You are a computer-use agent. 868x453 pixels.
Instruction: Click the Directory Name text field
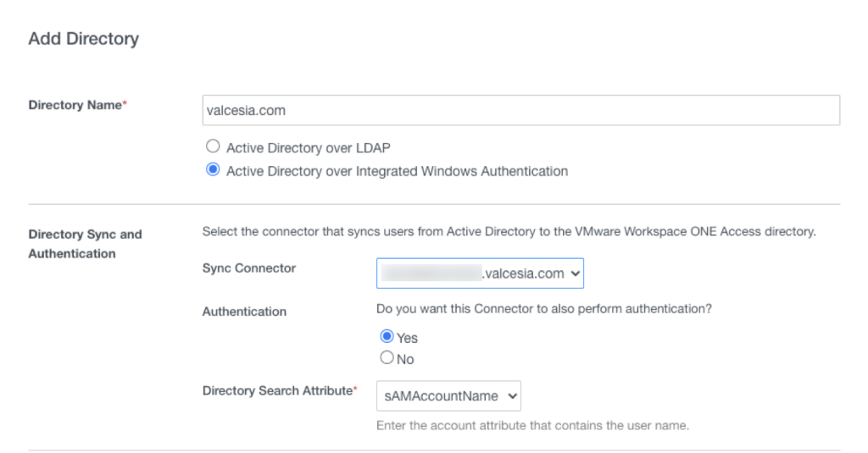520,110
